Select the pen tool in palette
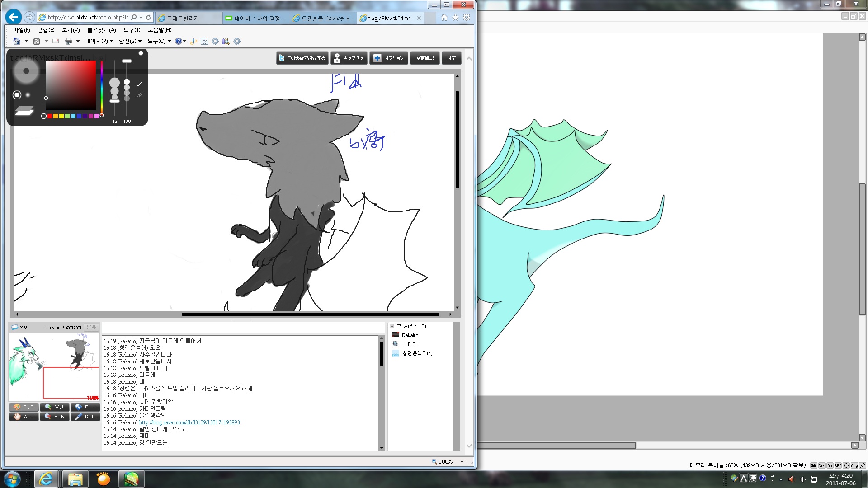868x488 pixels. pyautogui.click(x=139, y=84)
